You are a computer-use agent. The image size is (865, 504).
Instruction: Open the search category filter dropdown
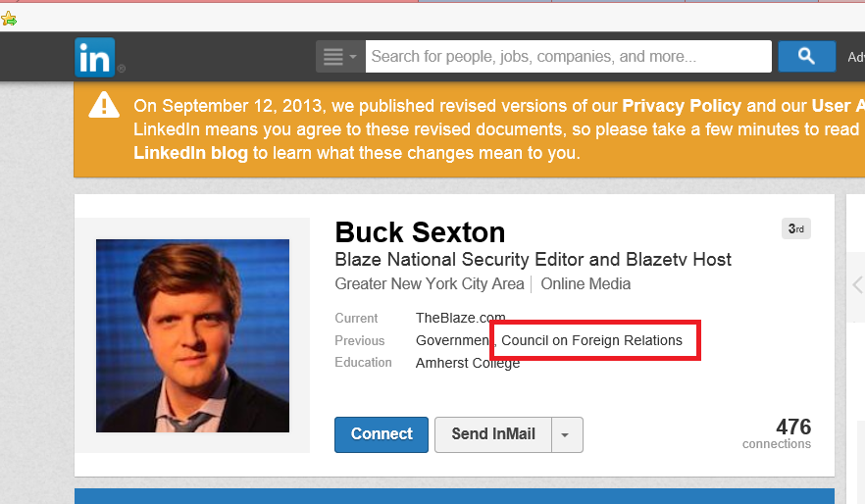[x=339, y=57]
